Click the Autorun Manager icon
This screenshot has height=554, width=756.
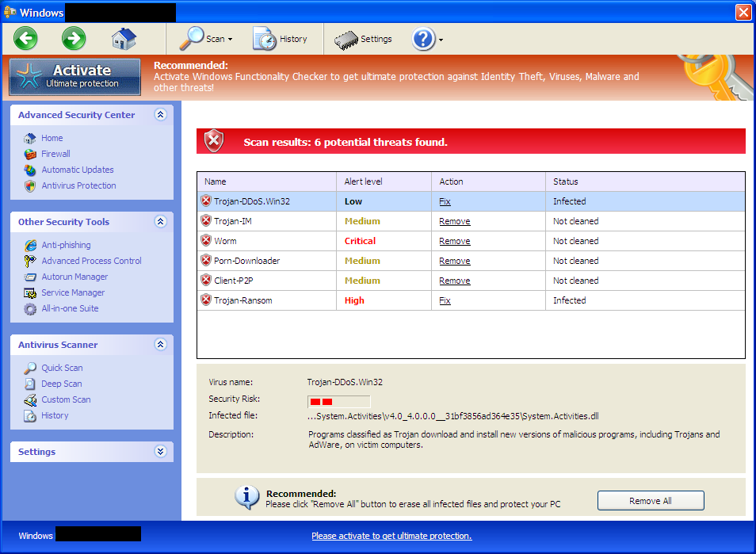point(30,277)
